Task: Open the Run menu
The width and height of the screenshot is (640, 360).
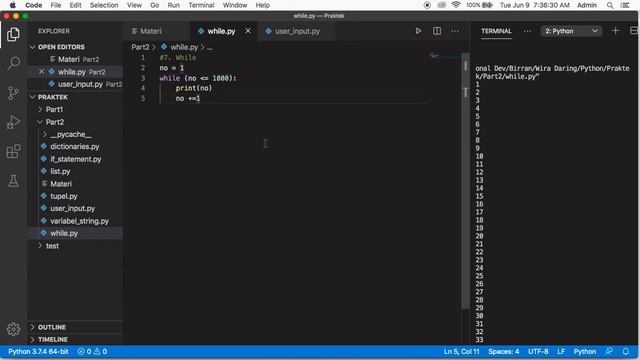Action: coord(173,5)
